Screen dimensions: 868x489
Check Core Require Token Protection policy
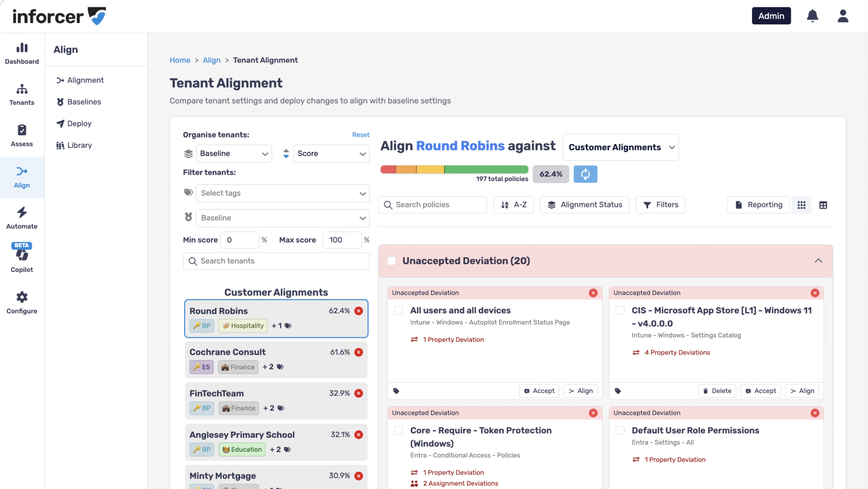coord(398,430)
